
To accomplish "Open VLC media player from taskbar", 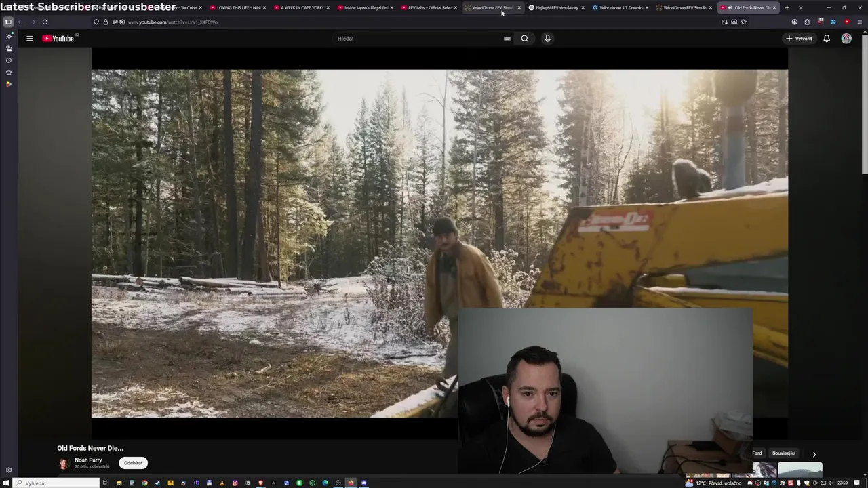I will click(x=222, y=483).
